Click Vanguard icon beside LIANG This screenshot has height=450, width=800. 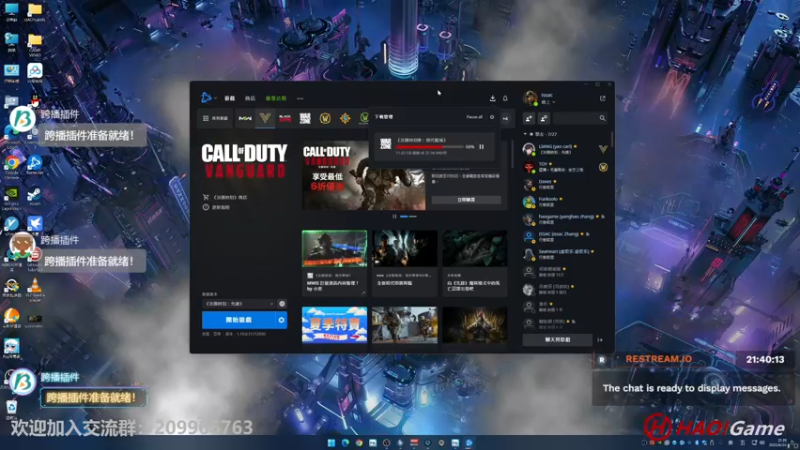[x=603, y=149]
